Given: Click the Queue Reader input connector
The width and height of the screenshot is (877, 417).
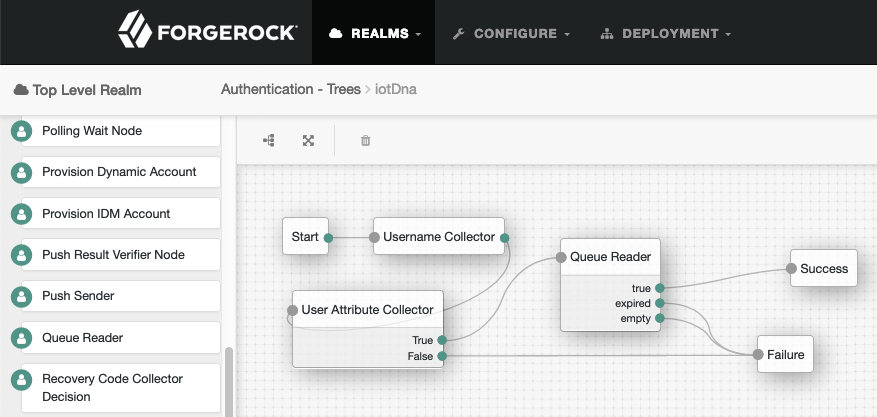Looking at the screenshot, I should coord(561,257).
